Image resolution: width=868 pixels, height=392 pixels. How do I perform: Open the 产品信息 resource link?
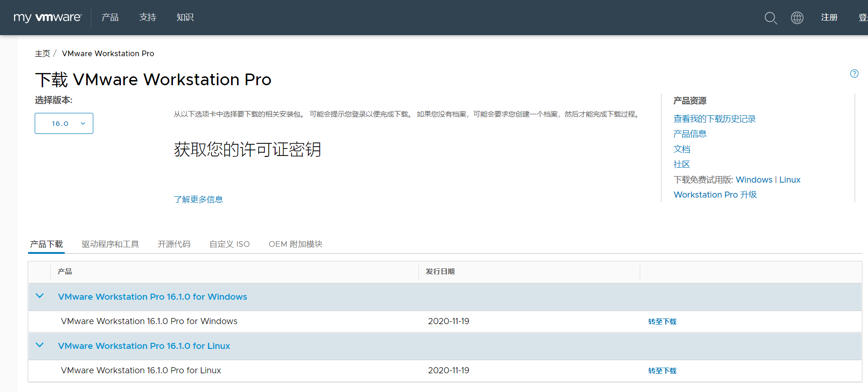[690, 134]
